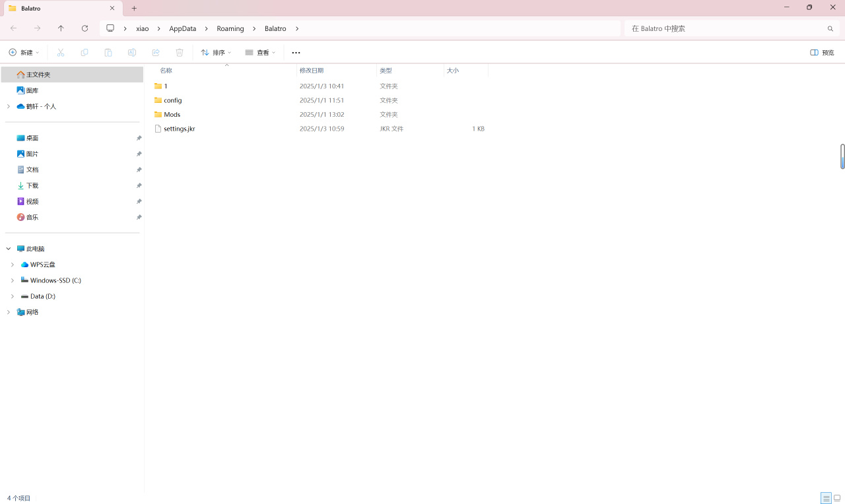Viewport: 845px width, 504px height.
Task: Click the vertical scrollbar thumb on right edge
Action: coord(842,156)
